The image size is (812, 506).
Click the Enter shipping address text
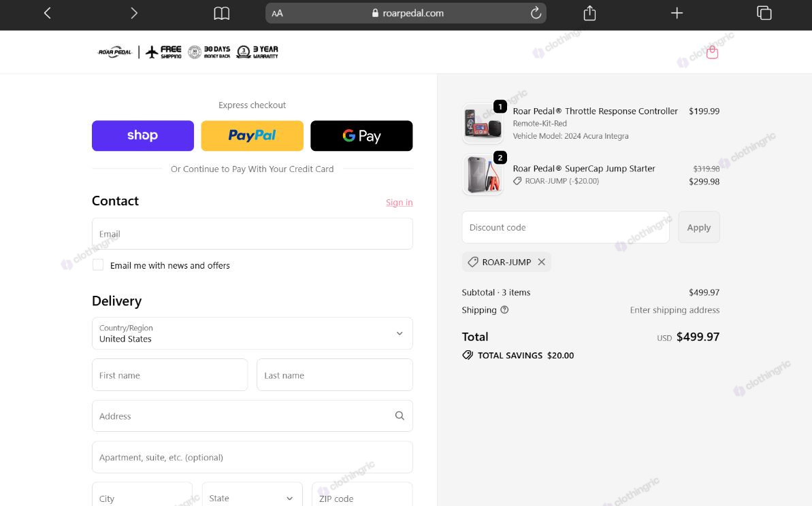(x=675, y=309)
